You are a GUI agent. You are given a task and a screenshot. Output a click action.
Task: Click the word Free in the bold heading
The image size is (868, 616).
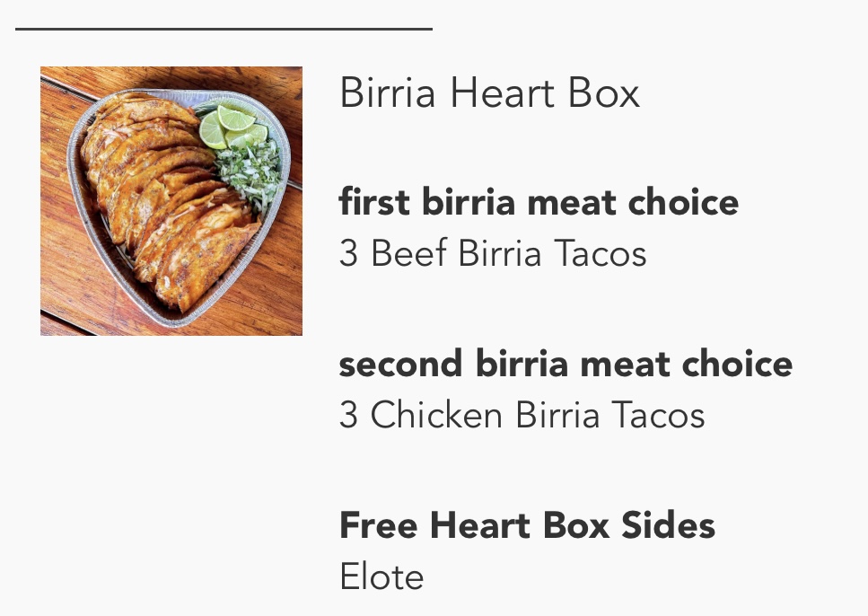coord(380,525)
